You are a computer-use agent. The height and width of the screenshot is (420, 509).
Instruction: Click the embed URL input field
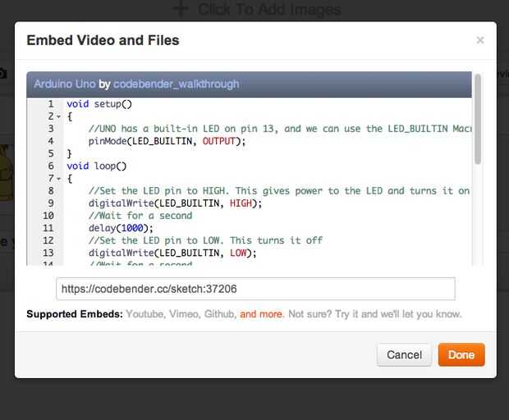click(255, 289)
